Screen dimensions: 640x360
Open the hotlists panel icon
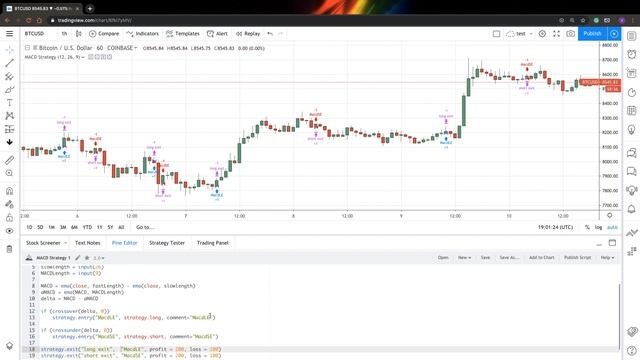tap(631, 92)
